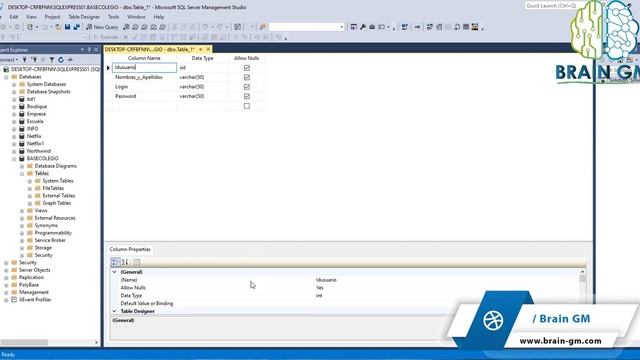Click the Idusuario column name field
640x360 pixels.
click(144, 67)
